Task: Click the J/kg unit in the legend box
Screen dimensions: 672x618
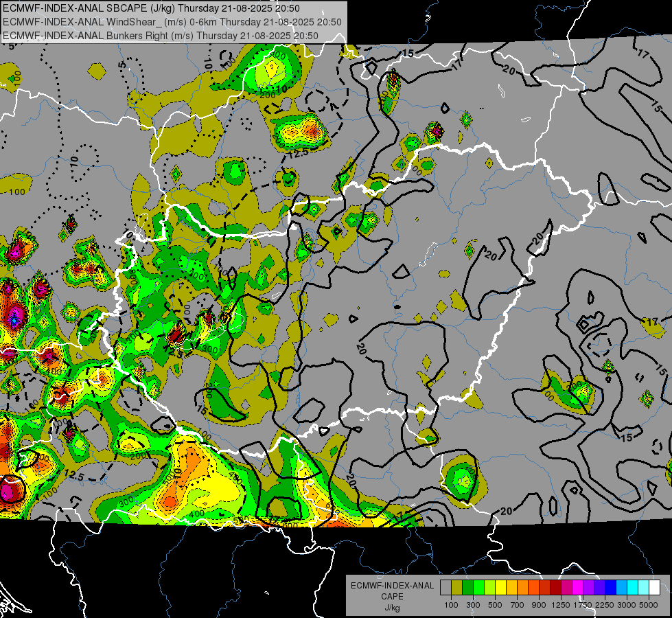Action: click(x=393, y=608)
